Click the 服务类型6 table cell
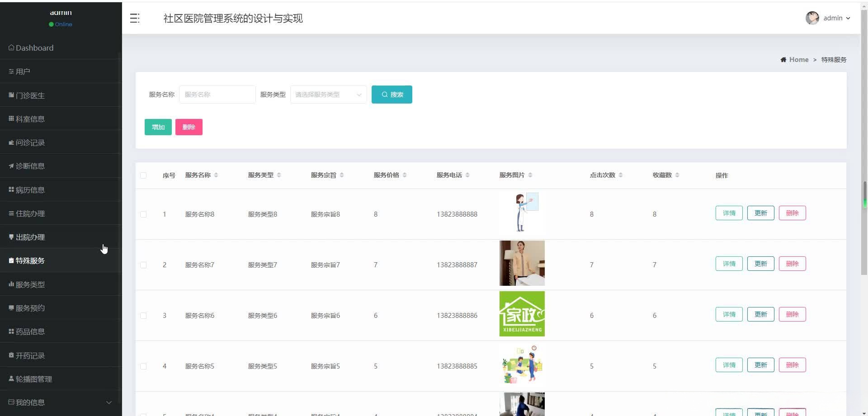 coord(262,316)
